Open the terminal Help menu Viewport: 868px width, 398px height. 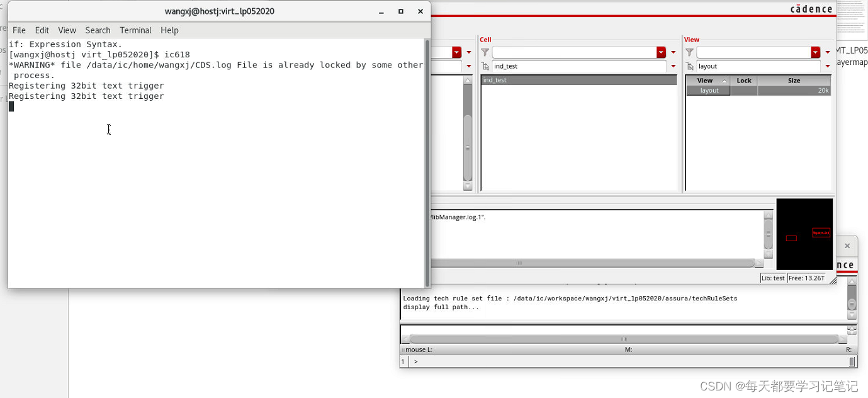click(169, 30)
